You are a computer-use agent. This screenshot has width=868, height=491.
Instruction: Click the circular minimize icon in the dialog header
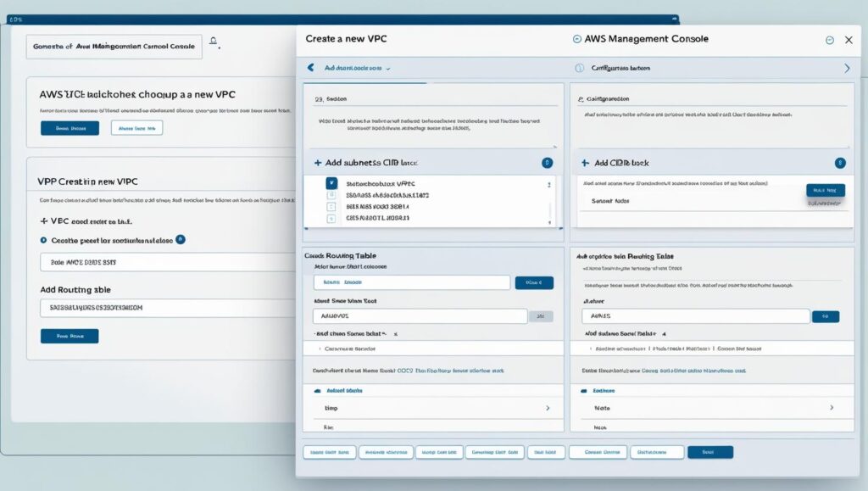829,40
